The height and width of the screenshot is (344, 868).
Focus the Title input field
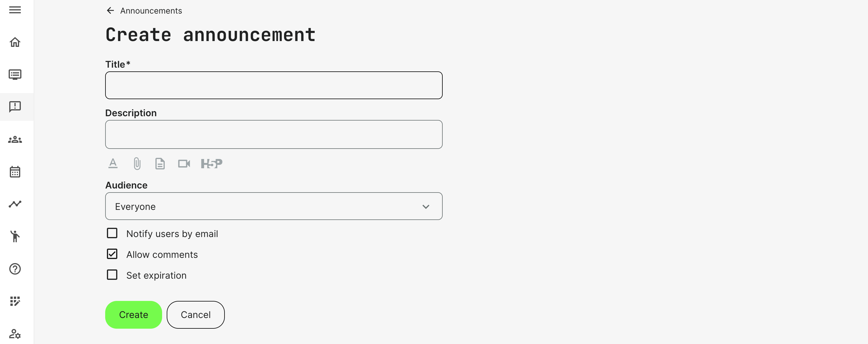[x=273, y=85]
